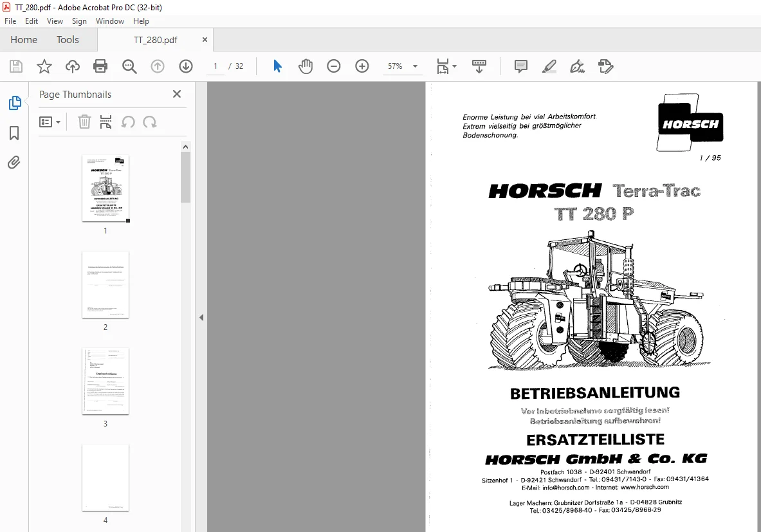This screenshot has width=761, height=532.
Task: Zoom in with plus icon
Action: tap(362, 66)
